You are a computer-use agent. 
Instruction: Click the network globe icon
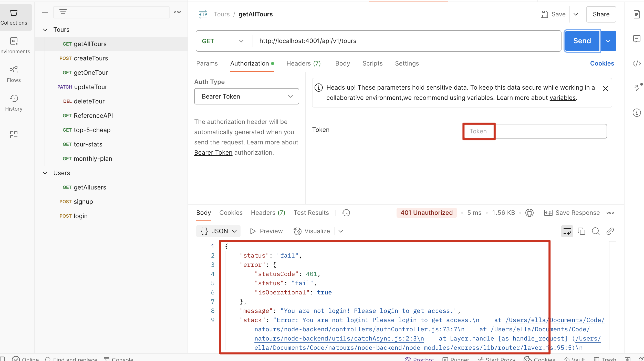tap(529, 213)
